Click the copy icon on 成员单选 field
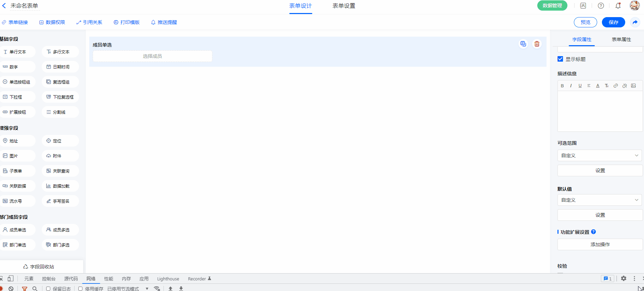Screen dimensions: 644x291 tap(523, 44)
